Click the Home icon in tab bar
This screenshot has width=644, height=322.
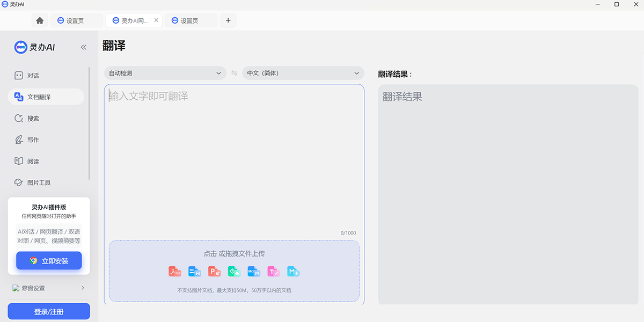(40, 20)
